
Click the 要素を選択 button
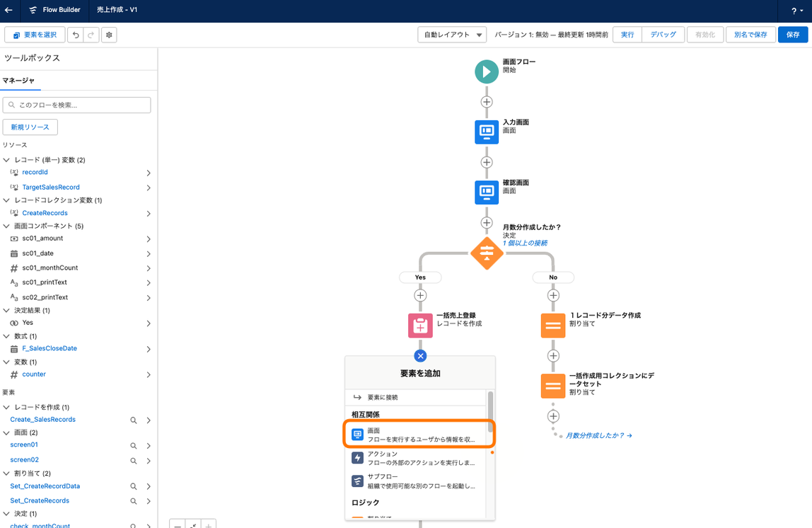tap(35, 35)
